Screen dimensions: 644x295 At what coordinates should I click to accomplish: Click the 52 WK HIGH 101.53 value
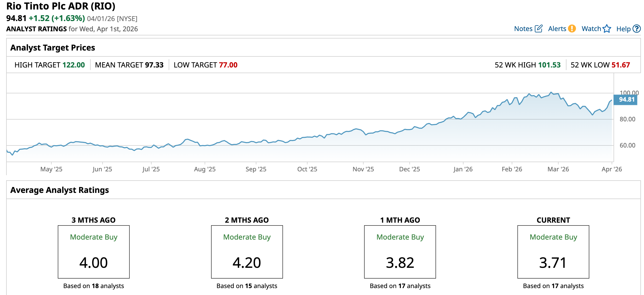549,65
